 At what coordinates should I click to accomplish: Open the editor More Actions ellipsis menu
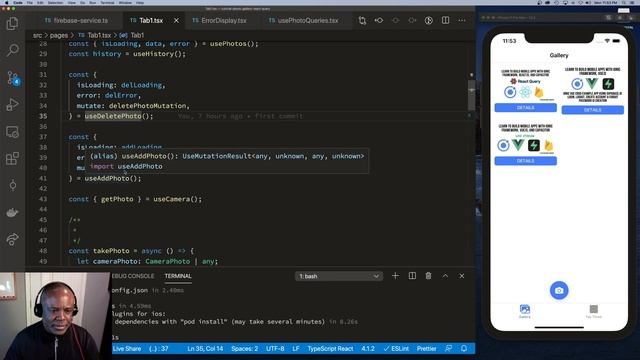pos(462,20)
